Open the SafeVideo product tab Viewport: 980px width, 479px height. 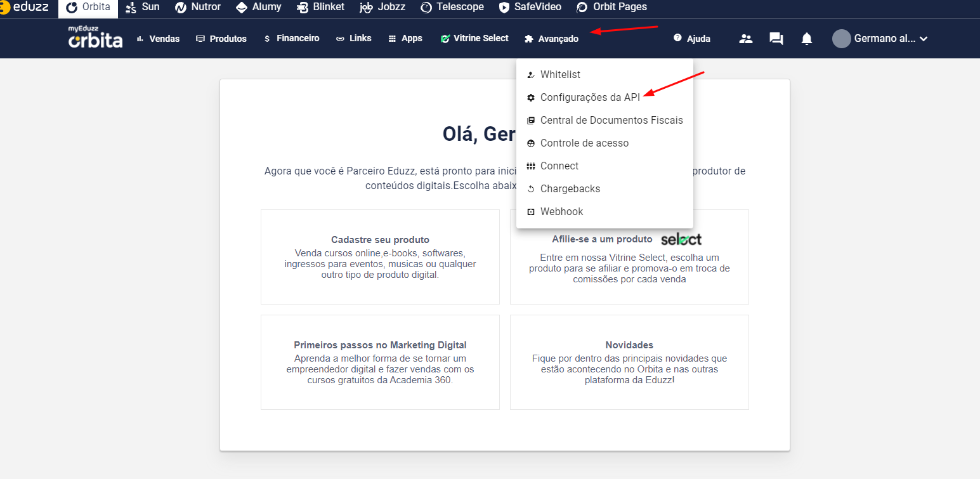(x=530, y=8)
